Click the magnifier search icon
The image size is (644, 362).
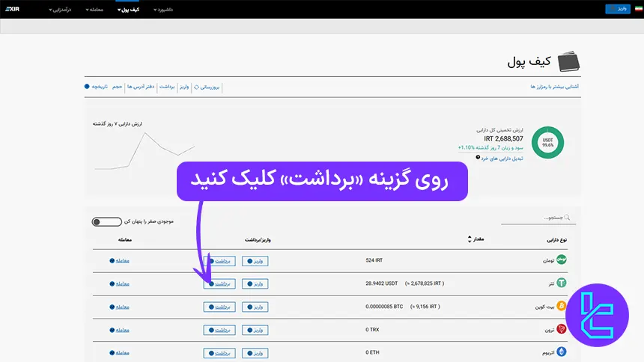pyautogui.click(x=567, y=218)
